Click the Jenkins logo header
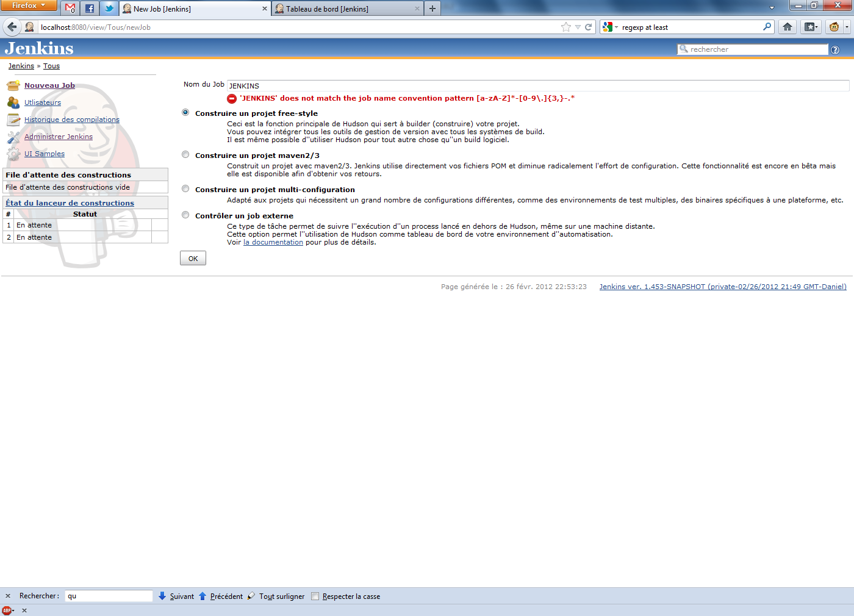854x616 pixels. click(39, 48)
